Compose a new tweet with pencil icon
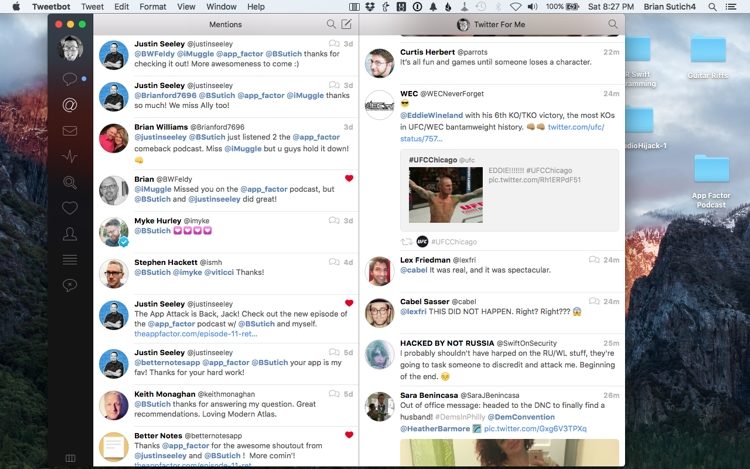 tap(346, 24)
